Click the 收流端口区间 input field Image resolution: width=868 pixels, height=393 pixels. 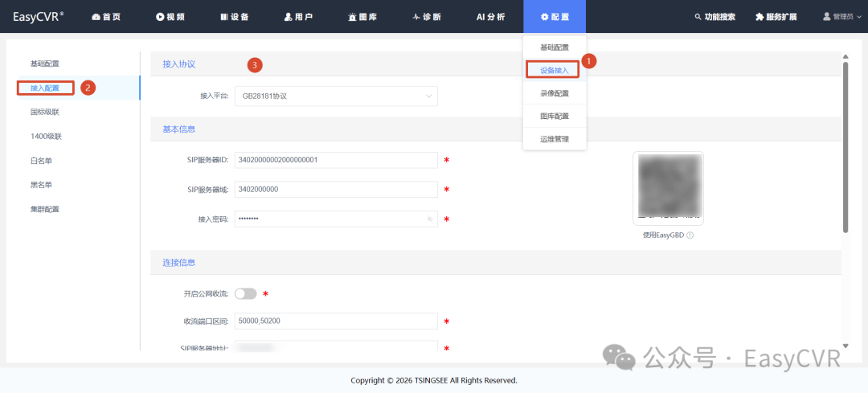tap(336, 321)
